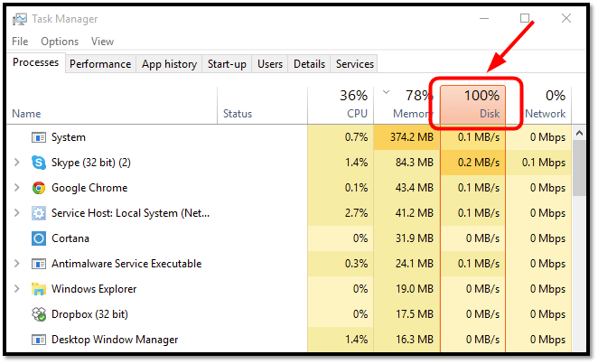Screen dimensions: 598x364
Task: Click the Task Manager title bar icon
Action: [x=20, y=19]
